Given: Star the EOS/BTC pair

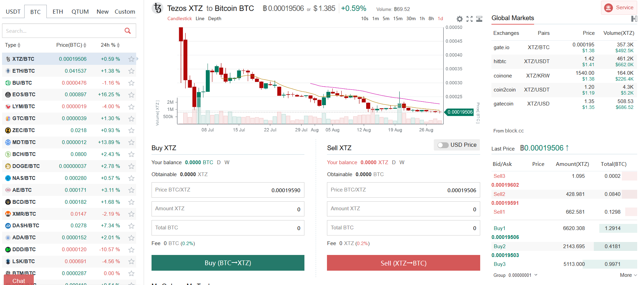Looking at the screenshot, I should pyautogui.click(x=131, y=95).
